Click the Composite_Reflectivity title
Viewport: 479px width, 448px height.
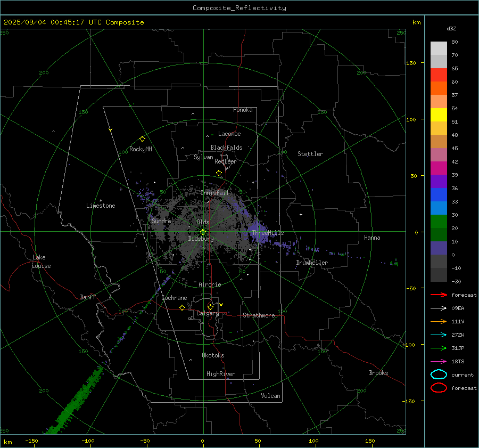tap(240, 8)
